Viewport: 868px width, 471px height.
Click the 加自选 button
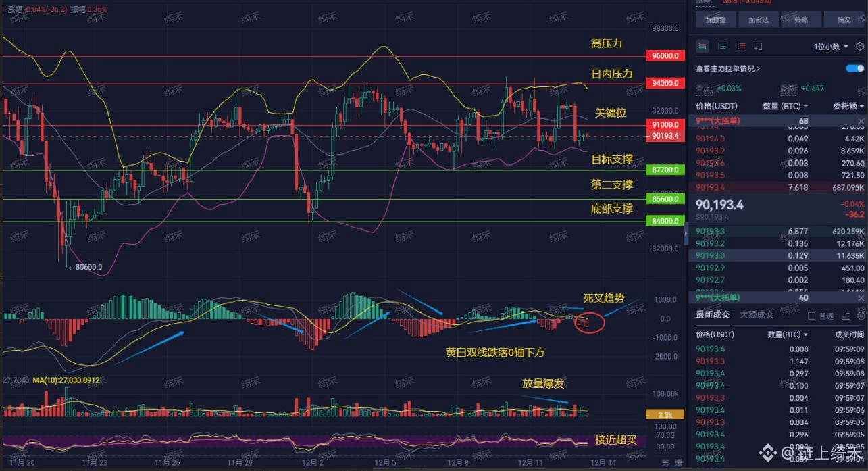(759, 20)
